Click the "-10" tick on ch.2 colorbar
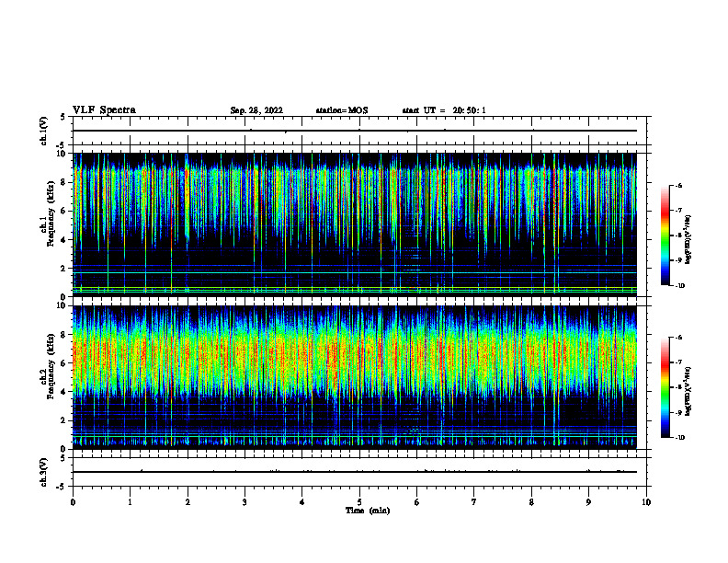Viewport: 728px width, 563px height. 679,438
